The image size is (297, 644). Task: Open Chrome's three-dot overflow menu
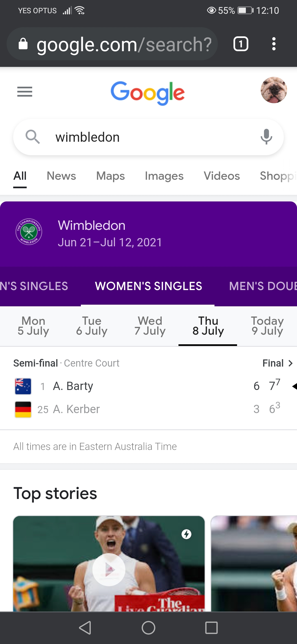(x=274, y=44)
